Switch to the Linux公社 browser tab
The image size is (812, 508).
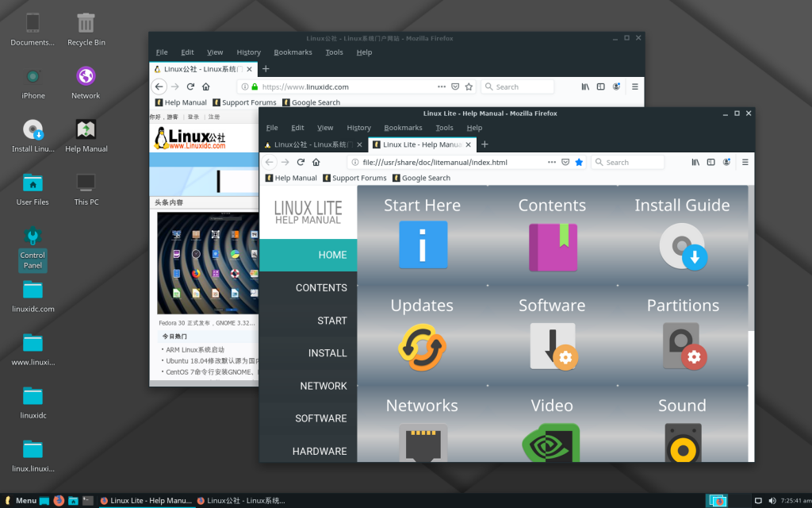pyautogui.click(x=309, y=144)
